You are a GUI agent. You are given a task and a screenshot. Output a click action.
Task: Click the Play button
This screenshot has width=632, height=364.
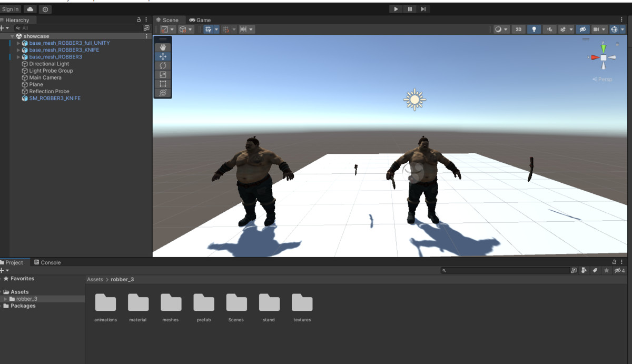click(x=396, y=9)
